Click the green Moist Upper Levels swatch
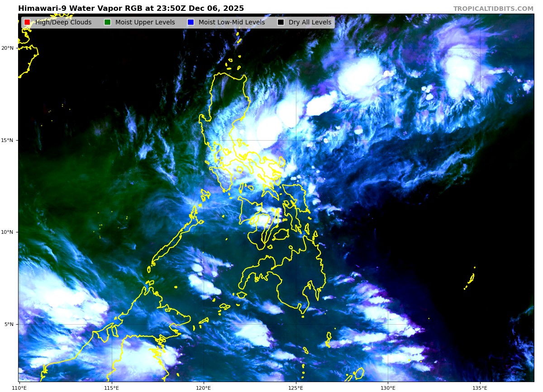The height and width of the screenshot is (392, 543). [x=107, y=22]
